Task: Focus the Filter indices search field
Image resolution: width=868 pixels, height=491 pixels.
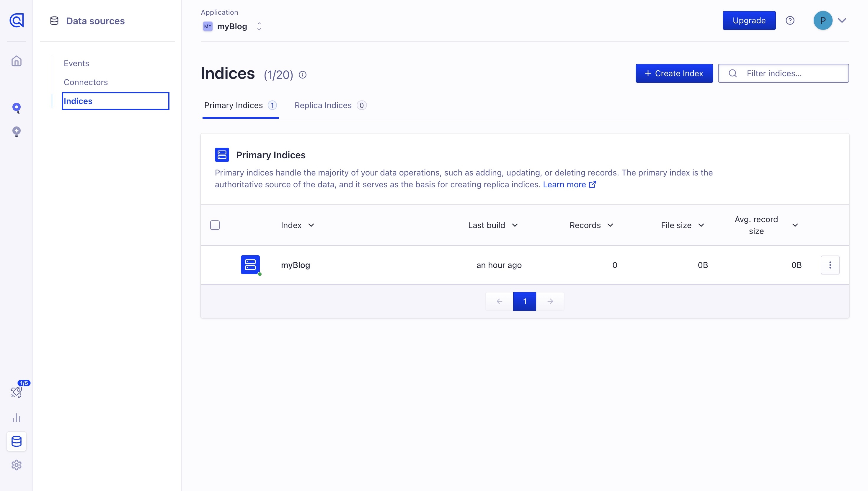Action: click(x=783, y=73)
